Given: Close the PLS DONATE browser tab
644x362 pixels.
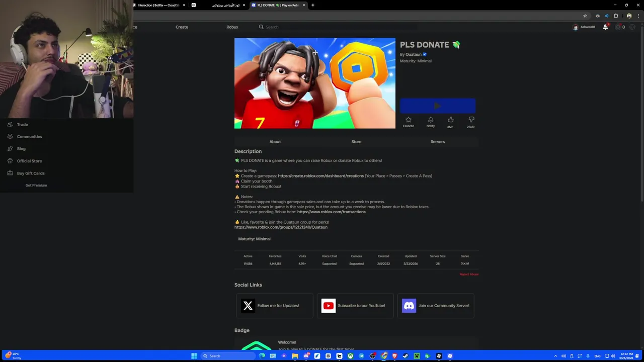Looking at the screenshot, I should coord(304,5).
